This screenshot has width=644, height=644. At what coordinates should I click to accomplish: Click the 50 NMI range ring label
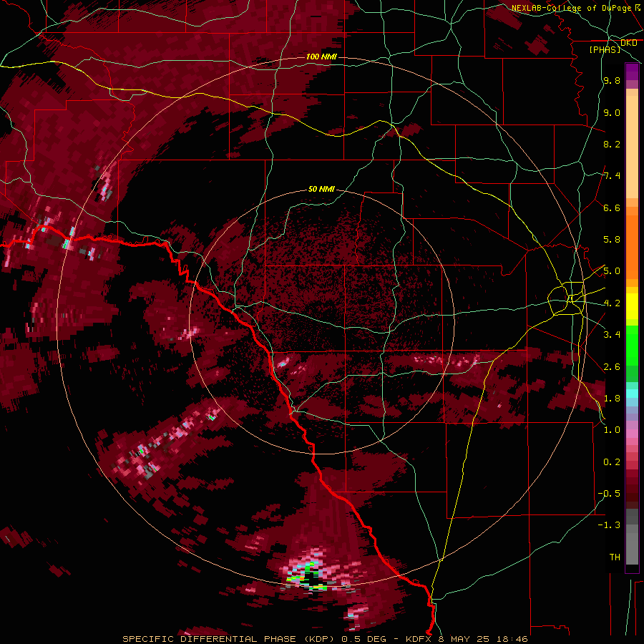pos(321,190)
